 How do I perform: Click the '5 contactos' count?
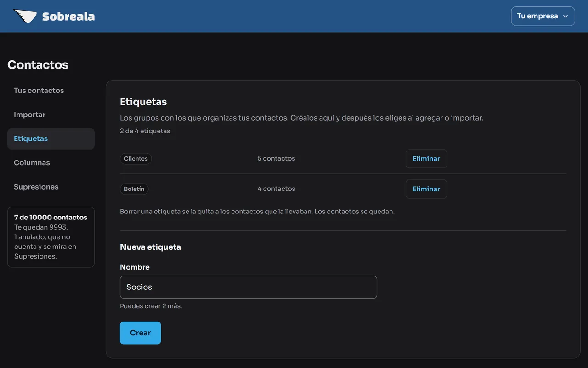point(277,158)
